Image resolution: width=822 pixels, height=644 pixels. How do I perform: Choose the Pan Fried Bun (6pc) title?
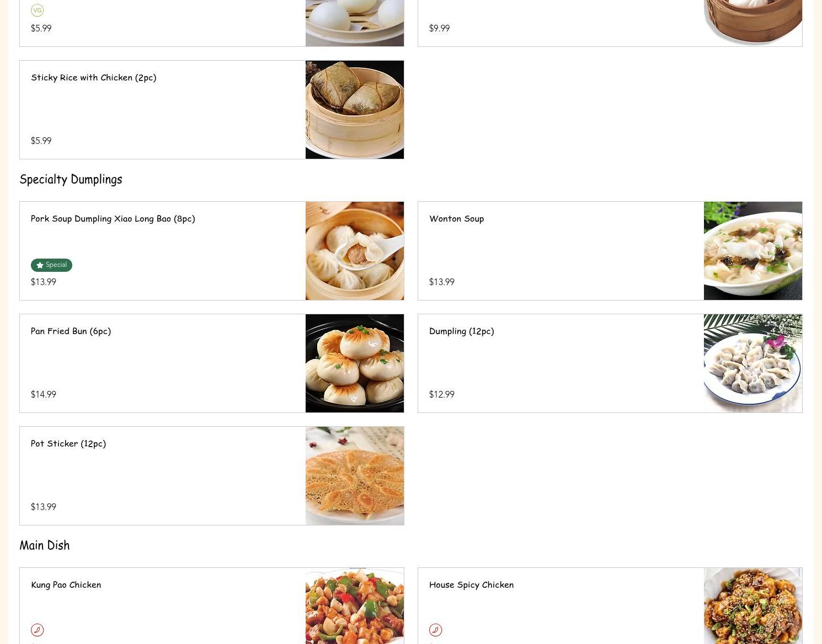(71, 331)
